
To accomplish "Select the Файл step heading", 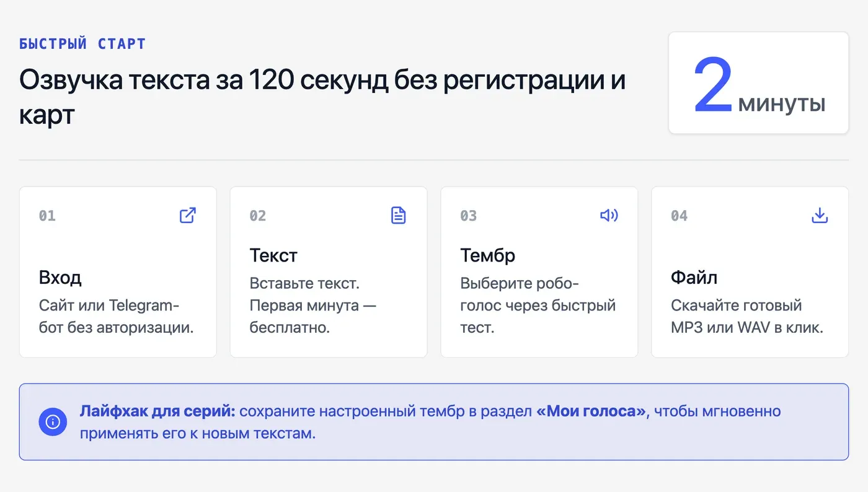I will coord(694,278).
